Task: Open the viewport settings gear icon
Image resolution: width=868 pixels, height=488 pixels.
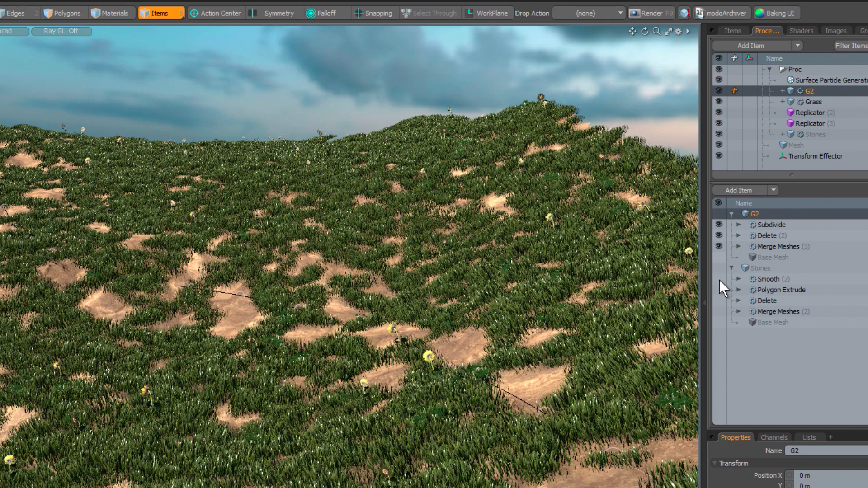Action: pyautogui.click(x=678, y=31)
